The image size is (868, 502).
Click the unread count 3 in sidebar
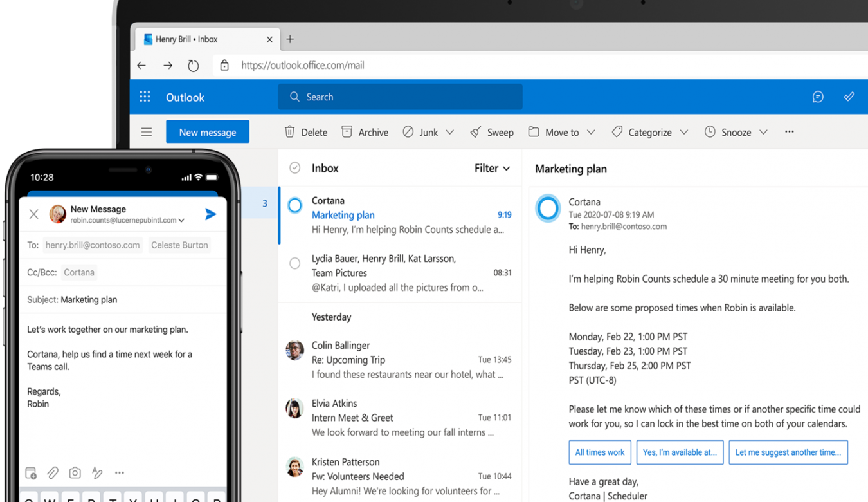[x=264, y=203]
